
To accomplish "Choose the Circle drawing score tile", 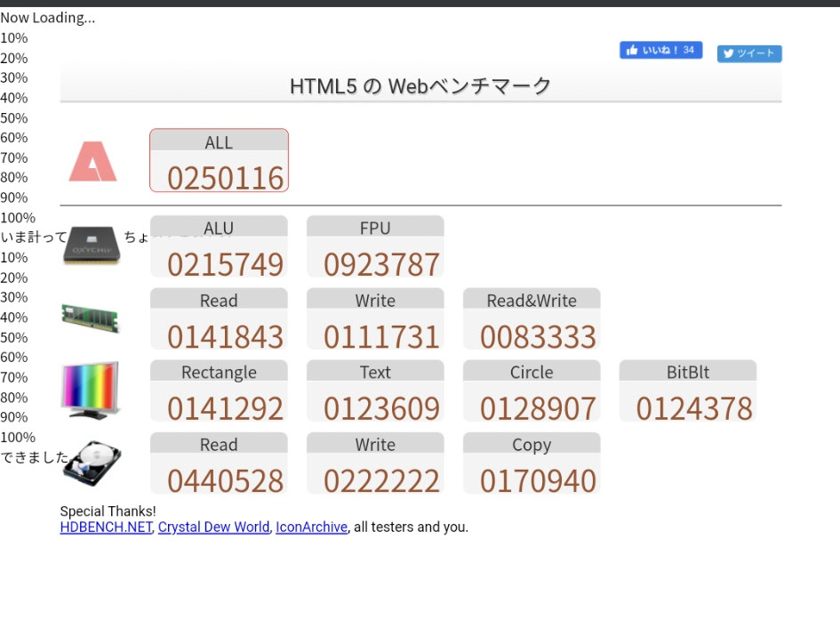I will (532, 390).
